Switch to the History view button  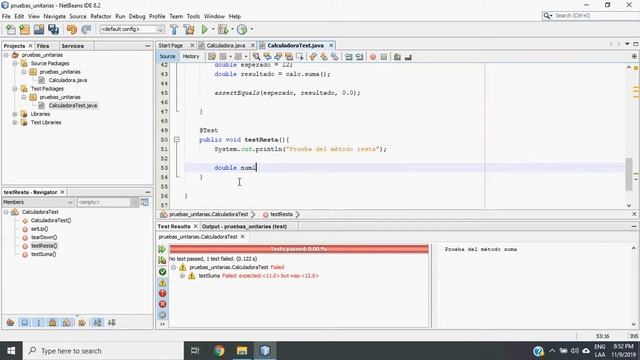[x=191, y=57]
